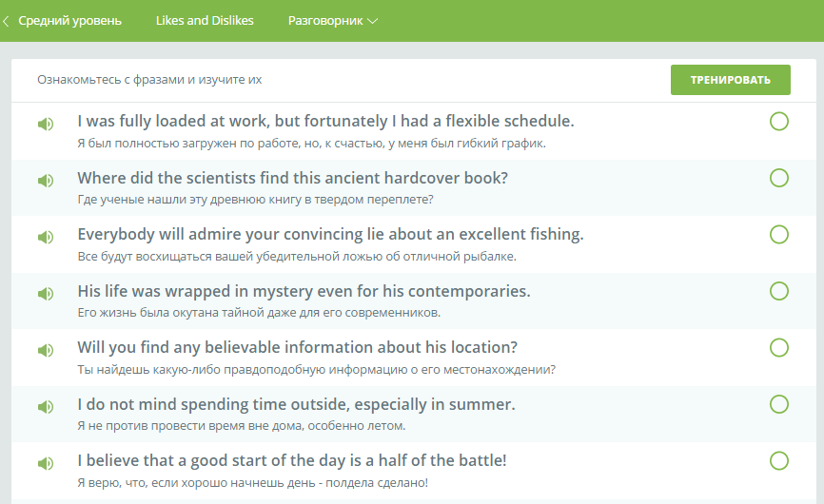
Task: Listen to the excellent fishing sentence
Action: pyautogui.click(x=46, y=237)
